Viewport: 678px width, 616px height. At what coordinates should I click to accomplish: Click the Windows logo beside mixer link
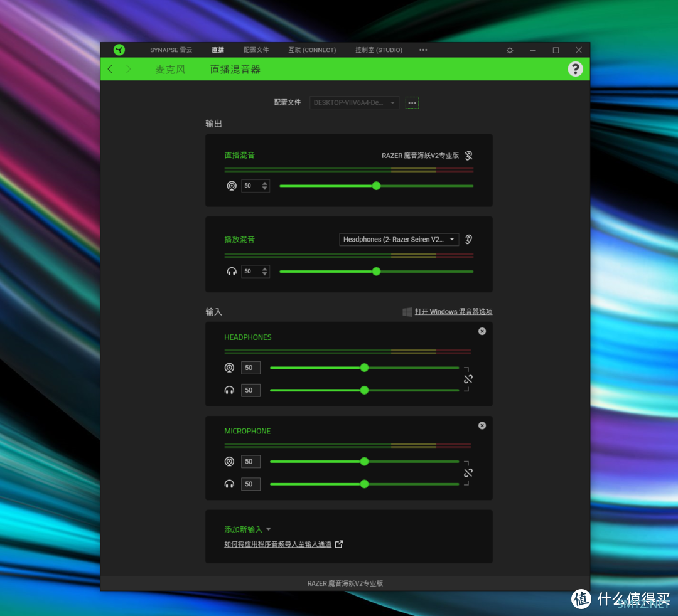coord(407,312)
